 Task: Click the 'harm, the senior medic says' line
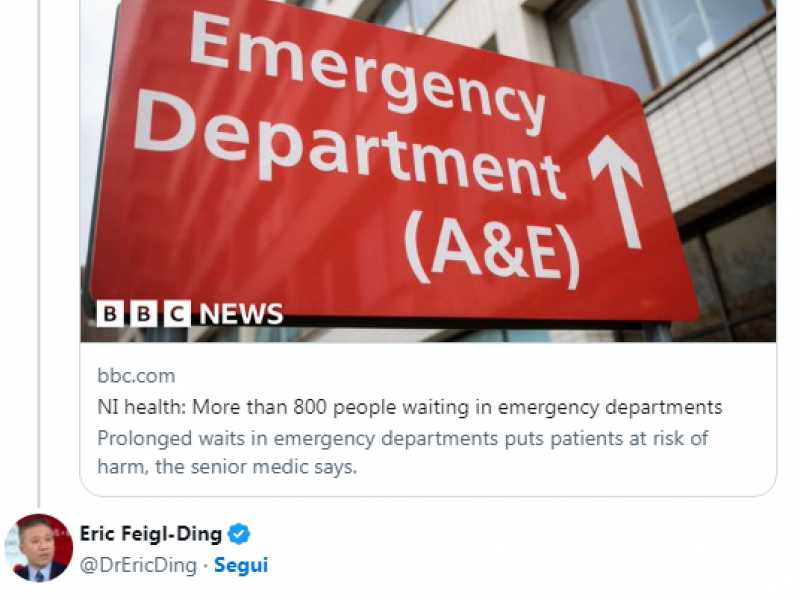point(227,467)
